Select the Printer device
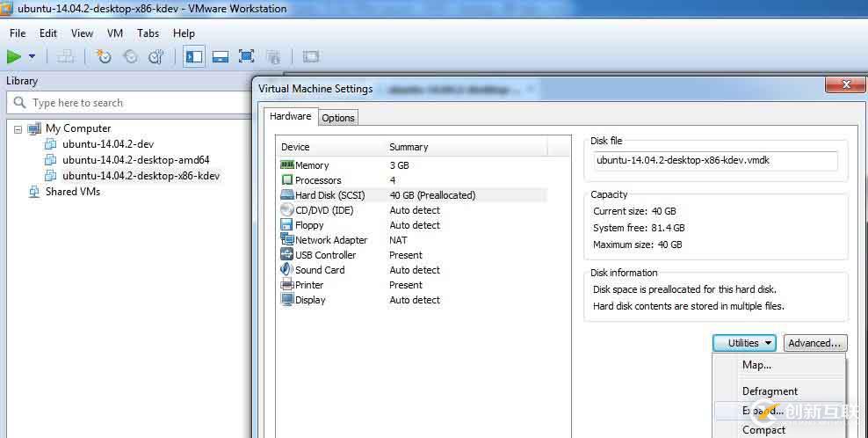The image size is (868, 438). (412, 285)
